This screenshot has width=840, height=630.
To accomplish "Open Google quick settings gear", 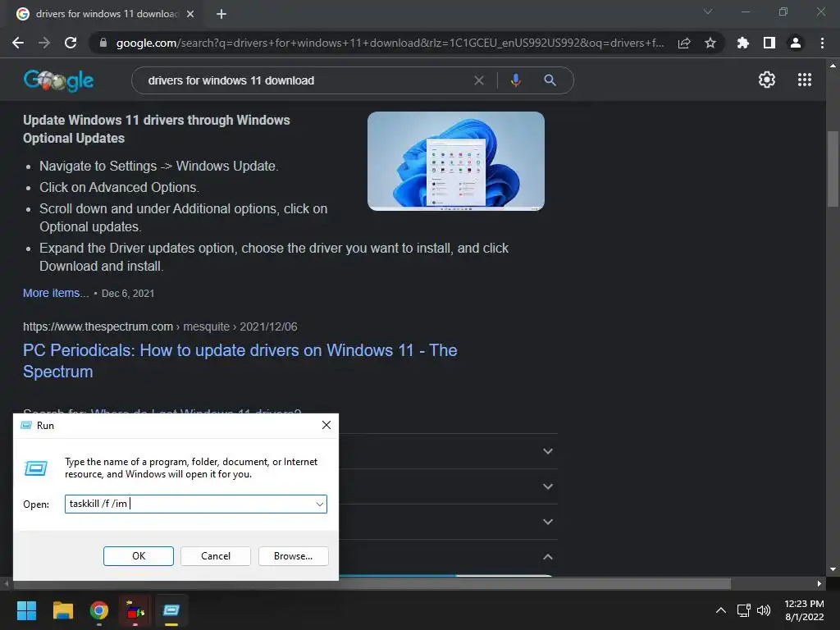I will 767,80.
